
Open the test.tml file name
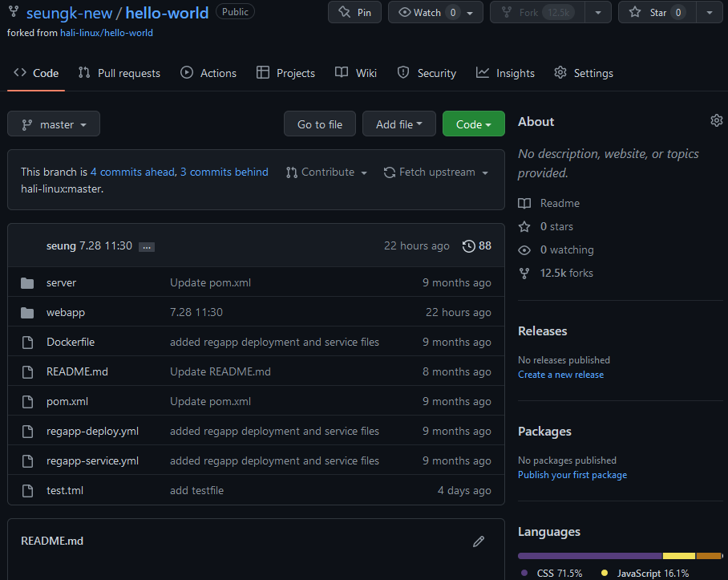[65, 490]
